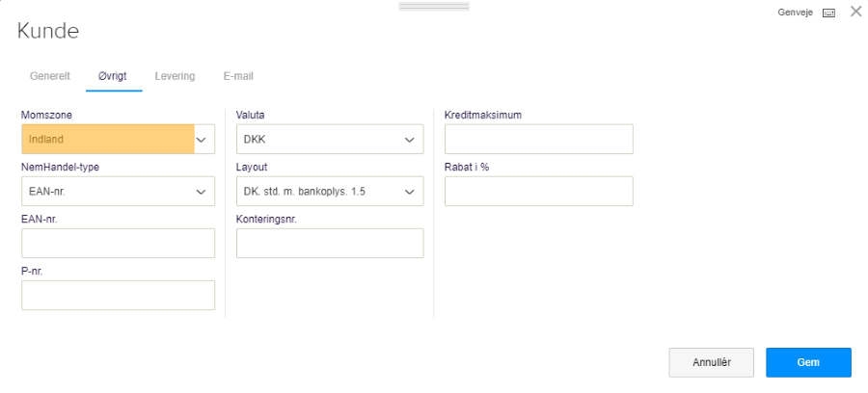Open the Levering tab
The width and height of the screenshot is (868, 393).
175,75
